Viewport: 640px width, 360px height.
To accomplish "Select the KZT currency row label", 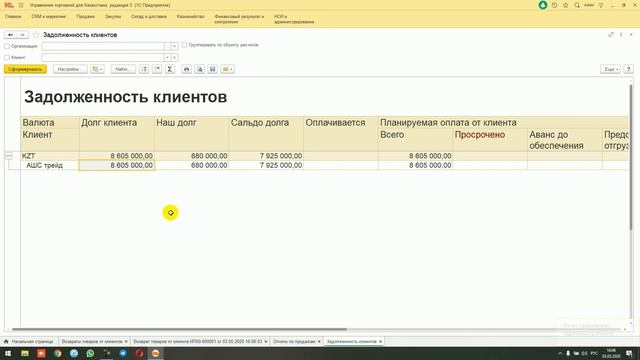I will point(29,156).
